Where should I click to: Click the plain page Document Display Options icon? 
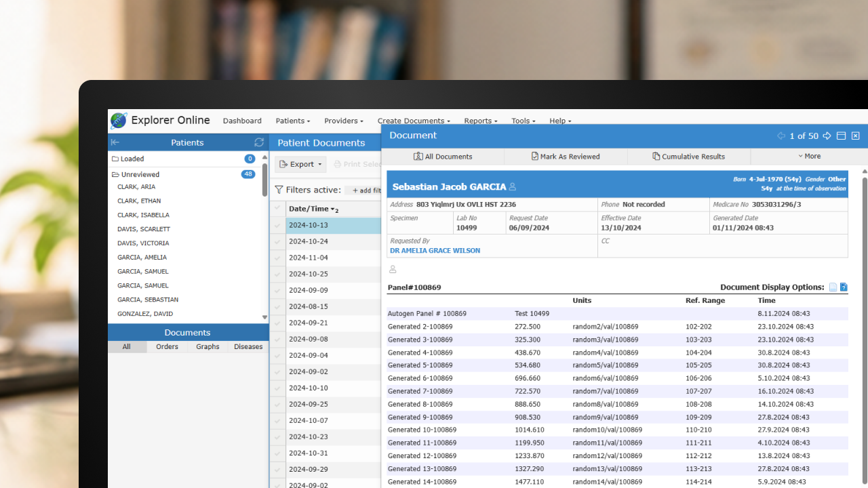[833, 287]
